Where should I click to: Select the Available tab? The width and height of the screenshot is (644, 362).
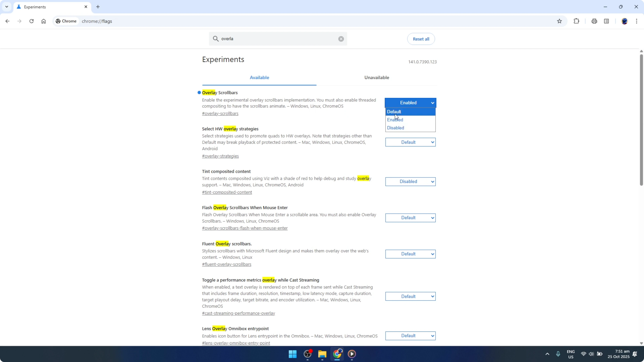[259, 77]
